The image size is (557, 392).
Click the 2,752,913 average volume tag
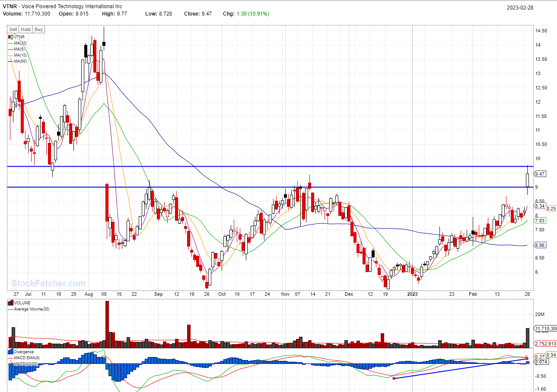545,344
